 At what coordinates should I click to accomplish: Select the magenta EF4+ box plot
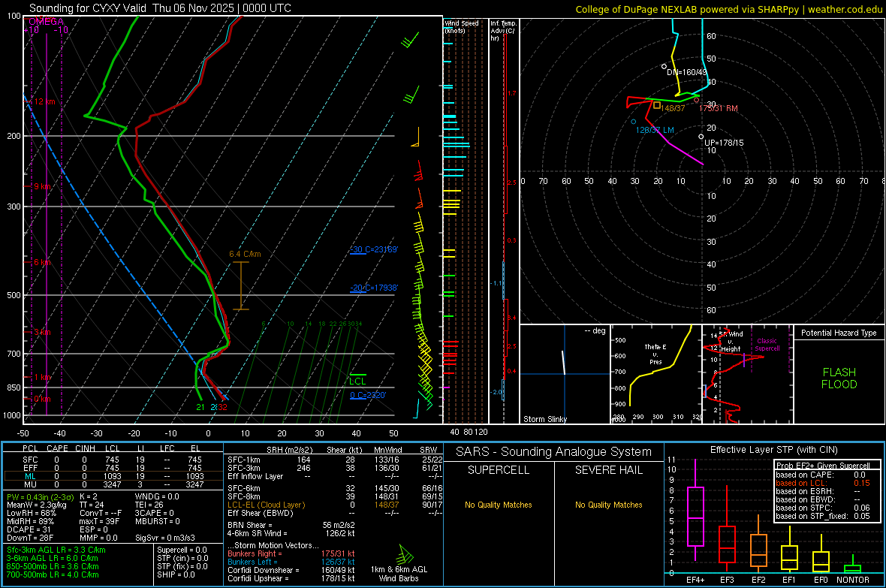pos(695,510)
